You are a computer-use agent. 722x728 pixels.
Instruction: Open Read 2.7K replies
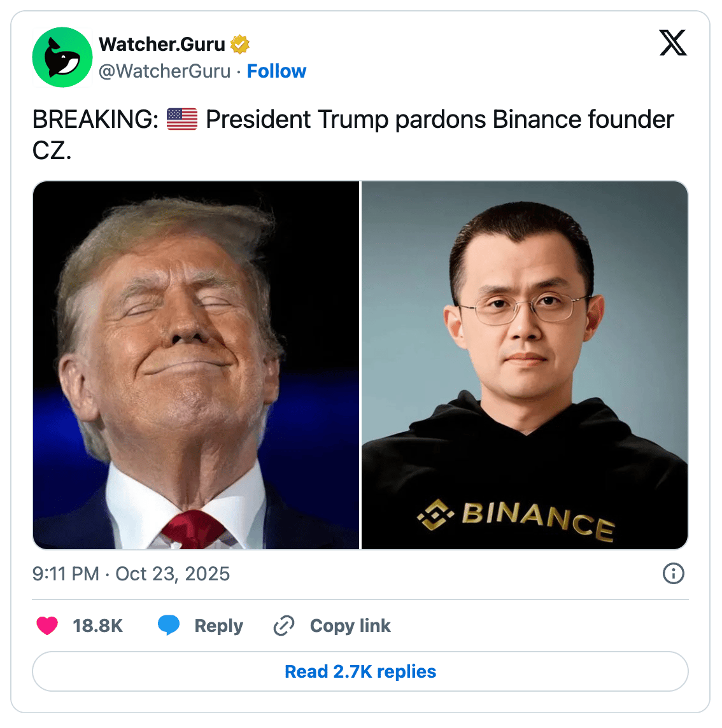[x=360, y=671]
